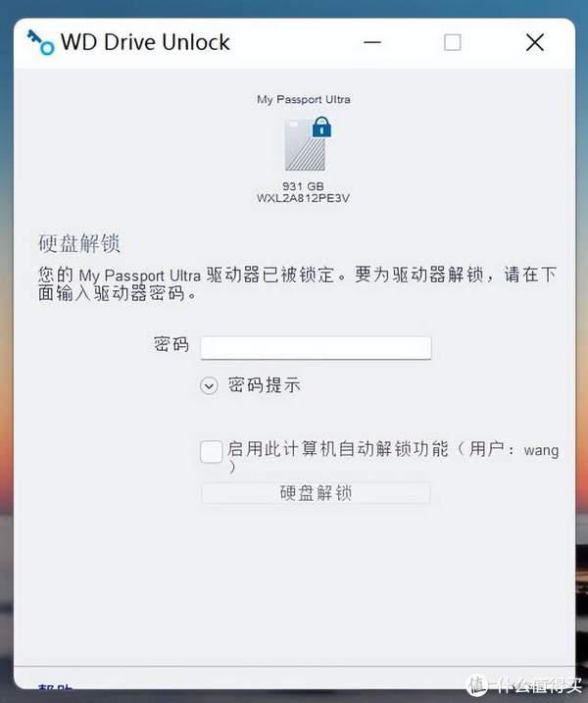Minimize the WD Drive Unlock window

(x=372, y=42)
